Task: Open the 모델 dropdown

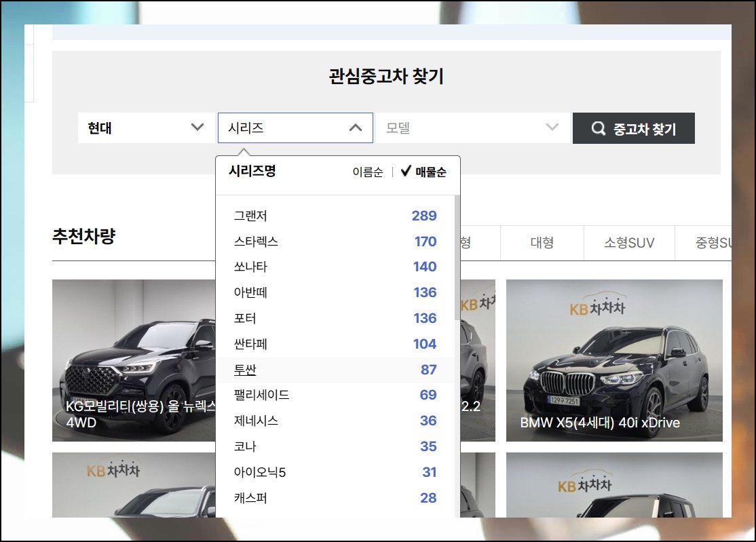Action: (472, 128)
